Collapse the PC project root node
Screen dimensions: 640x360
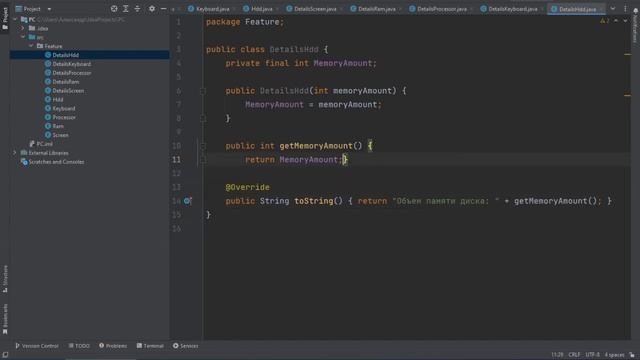[16, 19]
